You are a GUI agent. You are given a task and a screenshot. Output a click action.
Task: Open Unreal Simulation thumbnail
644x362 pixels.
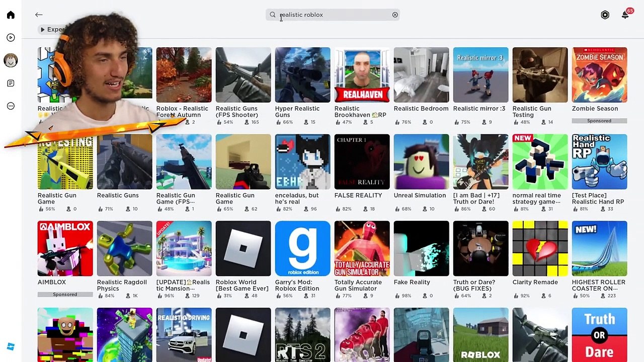point(421,162)
